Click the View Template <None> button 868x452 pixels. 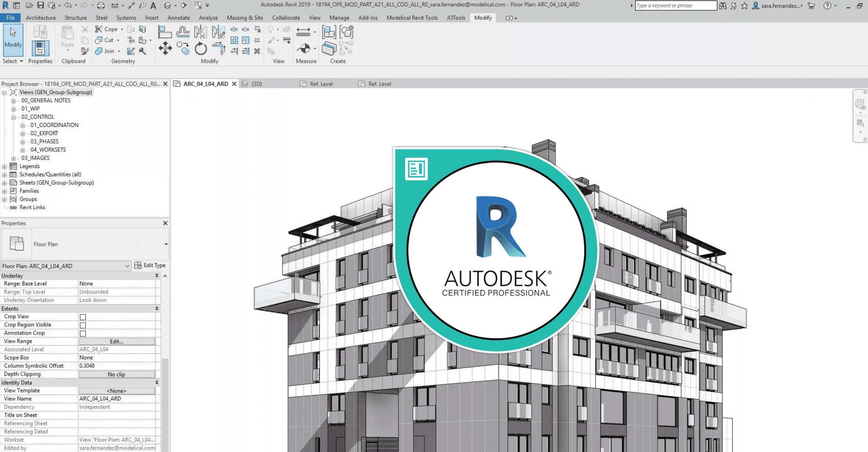(117, 391)
